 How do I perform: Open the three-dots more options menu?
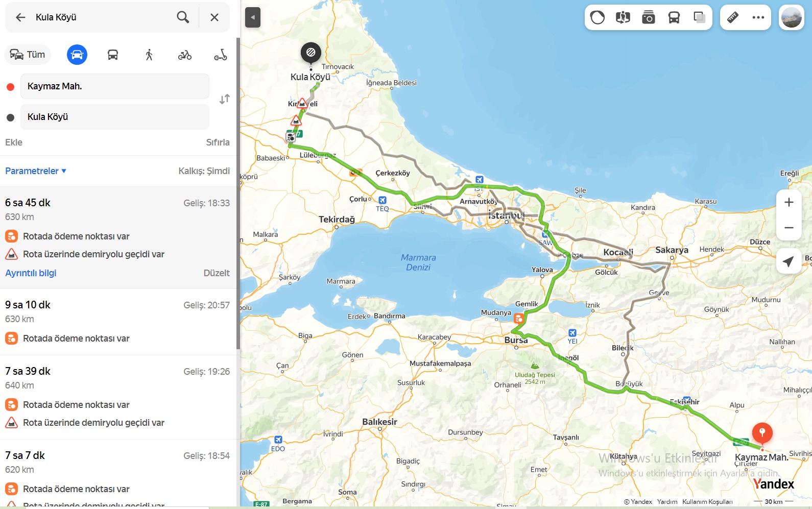tap(758, 18)
